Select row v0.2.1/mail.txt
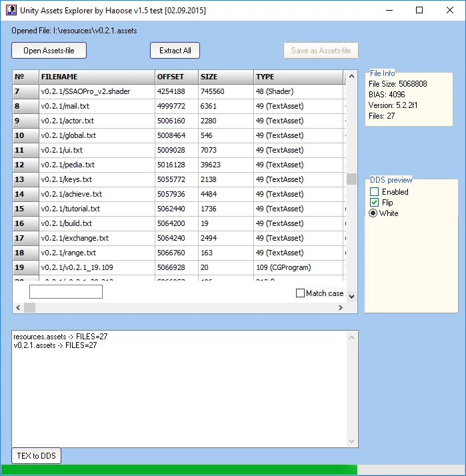The height and width of the screenshot is (476, 466). 96,106
